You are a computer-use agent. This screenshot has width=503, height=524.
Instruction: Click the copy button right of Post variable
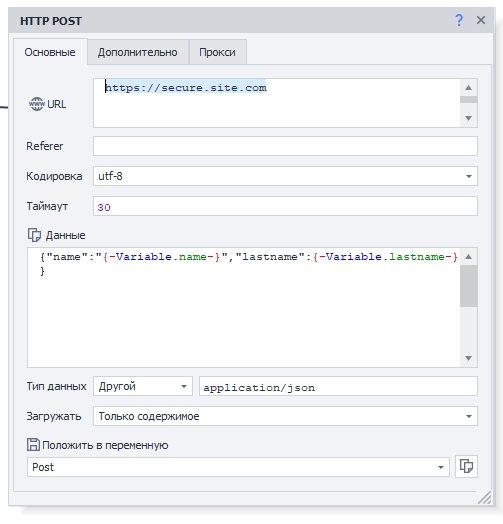[466, 466]
